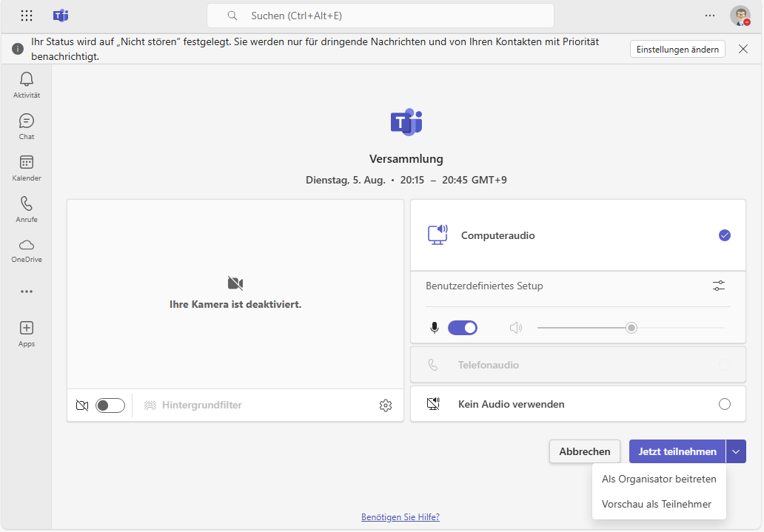This screenshot has height=532, width=764.
Task: Open settings and more ellipsis in header
Action: pos(710,16)
